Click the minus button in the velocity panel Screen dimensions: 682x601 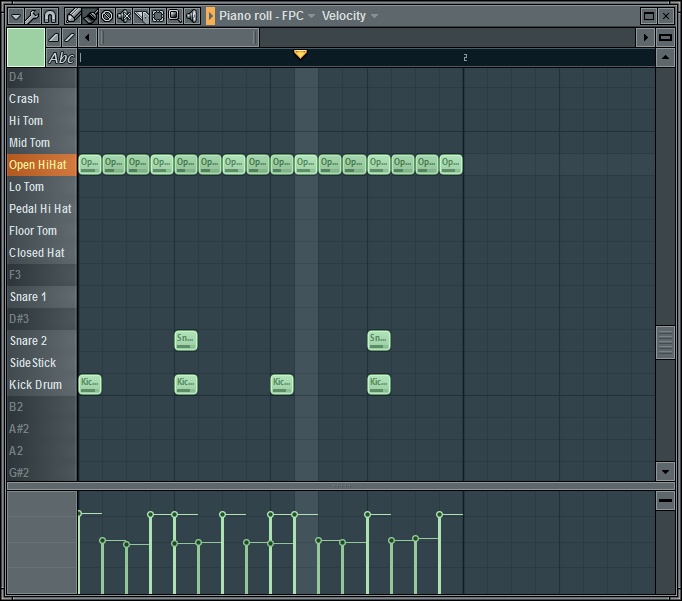coord(665,501)
